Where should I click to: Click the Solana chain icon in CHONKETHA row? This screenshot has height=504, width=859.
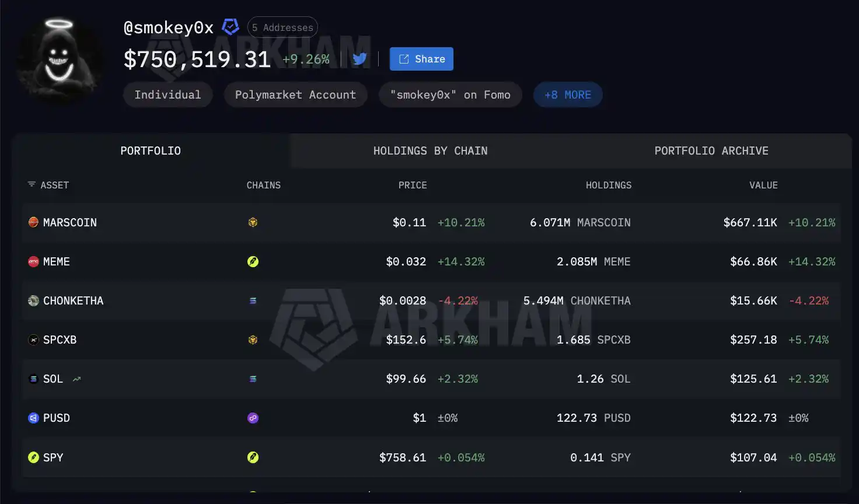253,301
